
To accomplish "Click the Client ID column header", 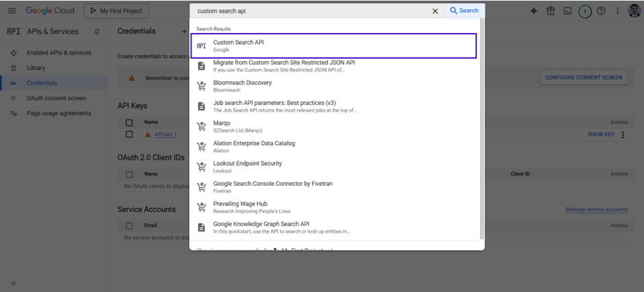I will click(520, 174).
